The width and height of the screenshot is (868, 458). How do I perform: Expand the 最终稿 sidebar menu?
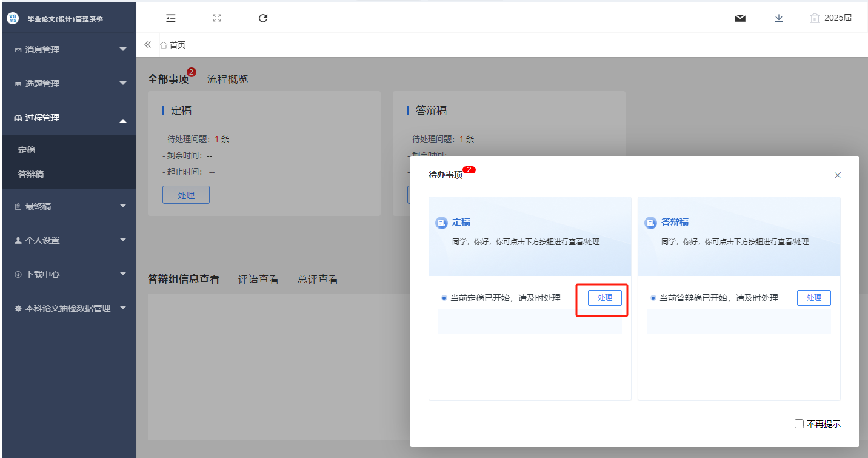[x=70, y=206]
